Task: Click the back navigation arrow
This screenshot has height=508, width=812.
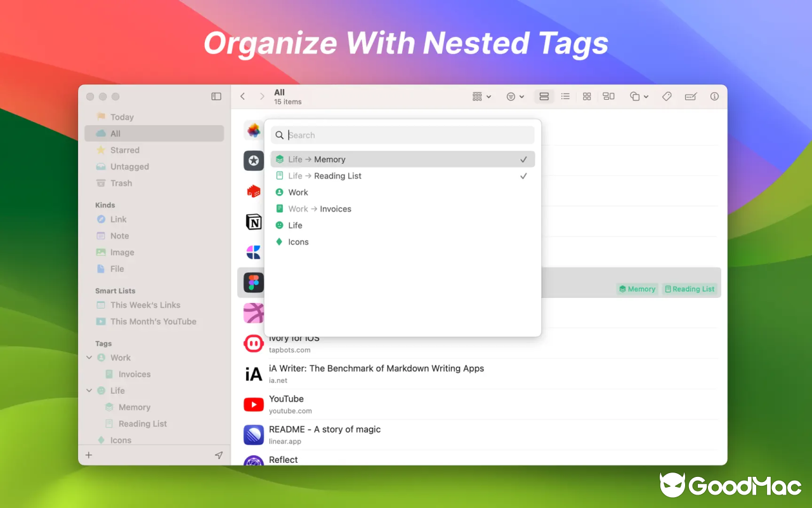Action: [242, 96]
